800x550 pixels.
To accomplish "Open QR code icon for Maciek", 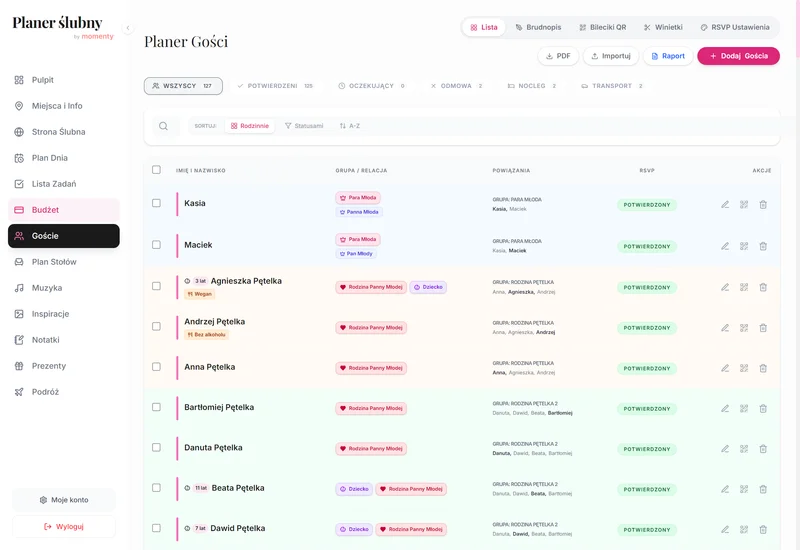I will pyautogui.click(x=744, y=246).
